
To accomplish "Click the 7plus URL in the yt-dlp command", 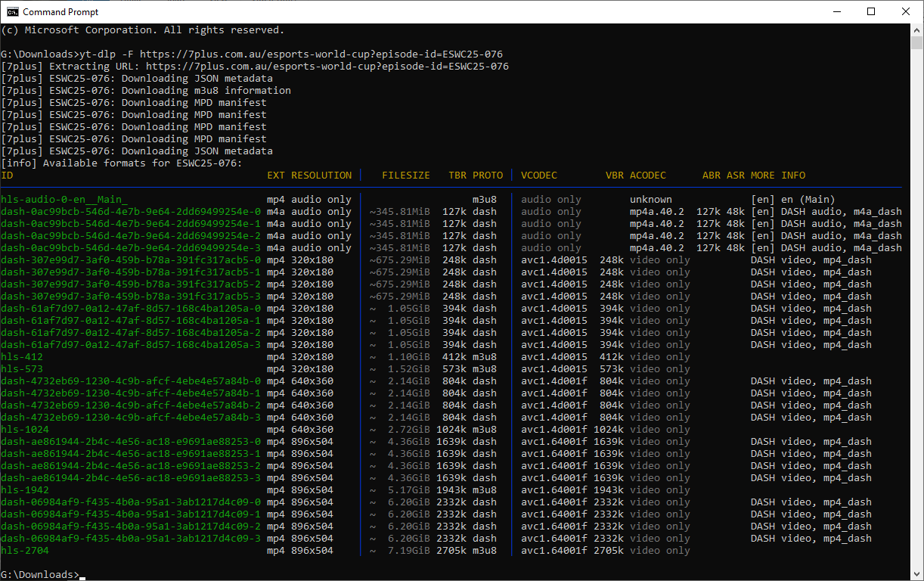I will point(321,54).
